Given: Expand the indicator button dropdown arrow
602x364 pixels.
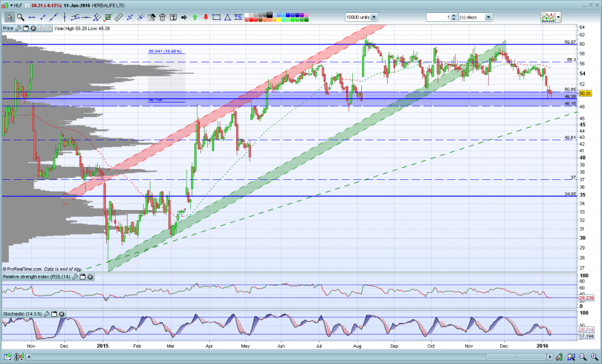Looking at the screenshot, I should pyautogui.click(x=558, y=17).
